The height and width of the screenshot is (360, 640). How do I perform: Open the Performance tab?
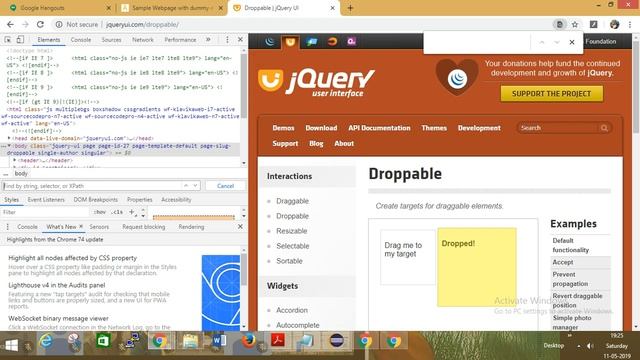(x=180, y=40)
